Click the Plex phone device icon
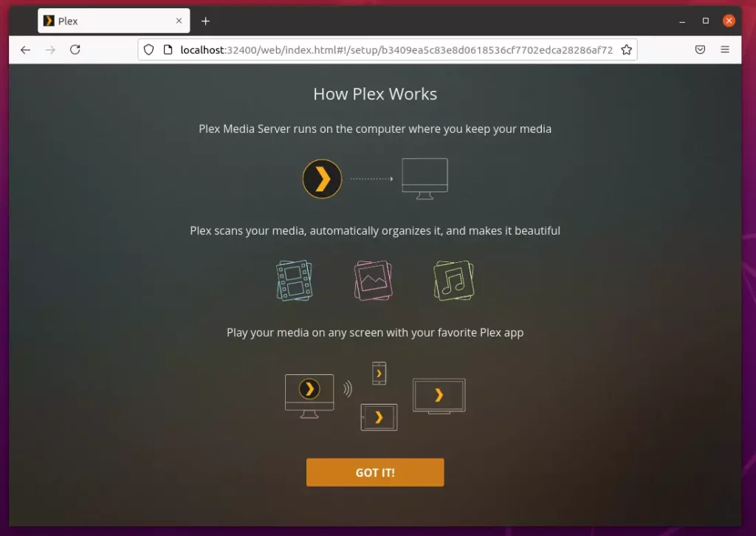The height and width of the screenshot is (536, 756). [379, 373]
